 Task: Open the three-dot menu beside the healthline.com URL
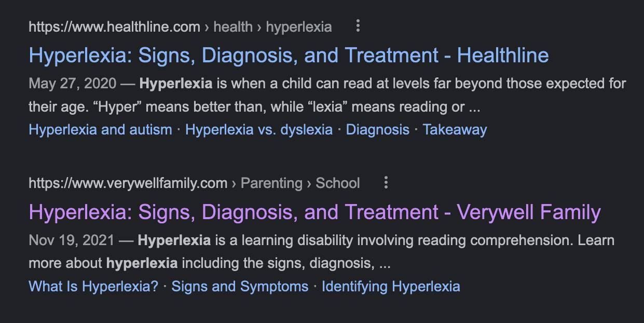click(358, 26)
